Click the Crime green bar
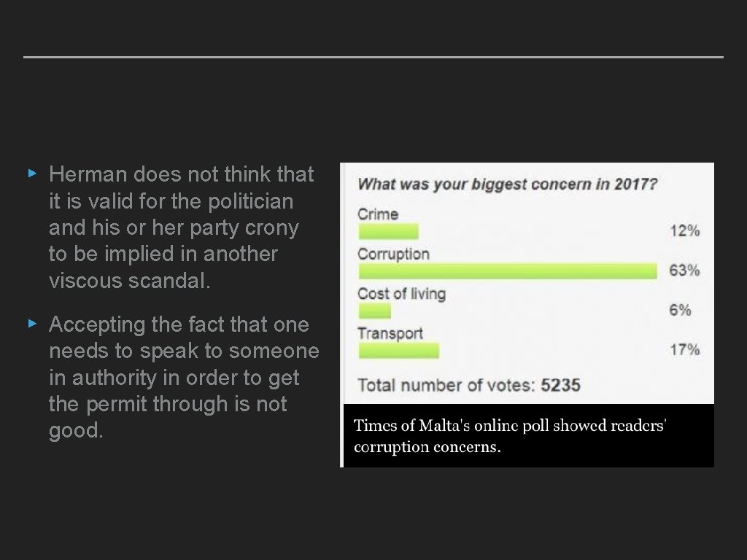Screen dimensions: 747x560 point(388,232)
